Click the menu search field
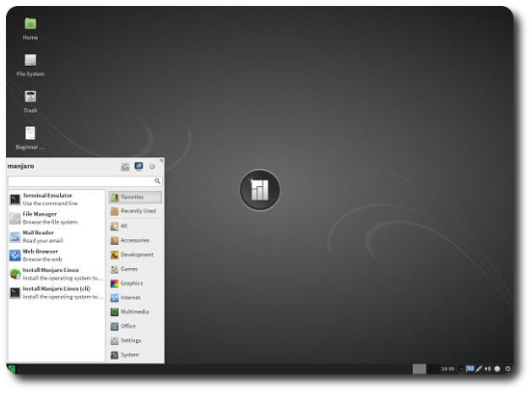 (81, 181)
